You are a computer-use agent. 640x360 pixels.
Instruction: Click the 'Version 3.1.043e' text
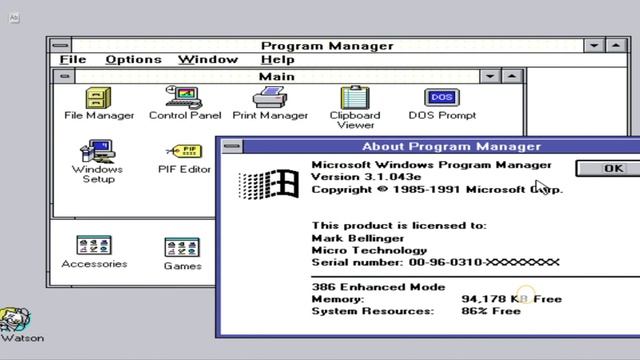click(366, 177)
